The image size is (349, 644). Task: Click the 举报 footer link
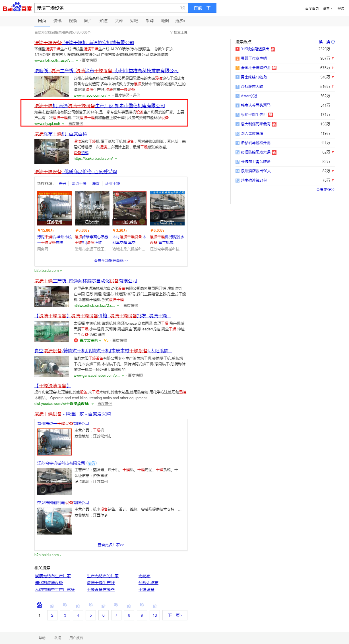pos(57,638)
